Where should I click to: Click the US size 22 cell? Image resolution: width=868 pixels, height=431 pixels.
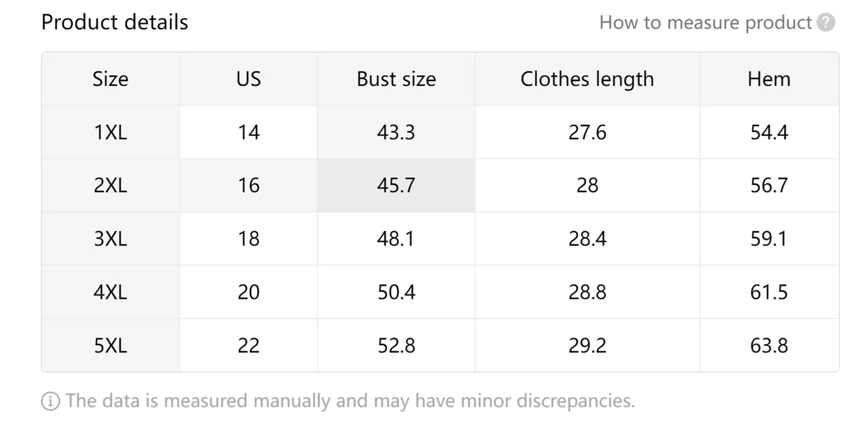(x=247, y=345)
